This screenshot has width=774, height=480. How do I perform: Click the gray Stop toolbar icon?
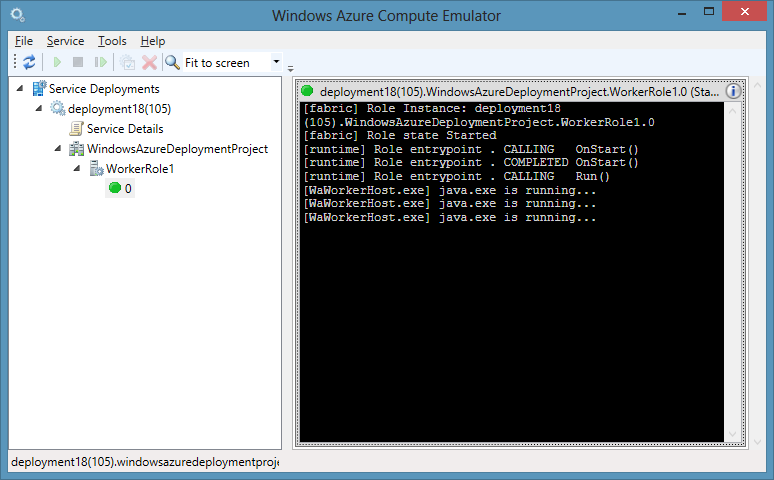[x=78, y=63]
